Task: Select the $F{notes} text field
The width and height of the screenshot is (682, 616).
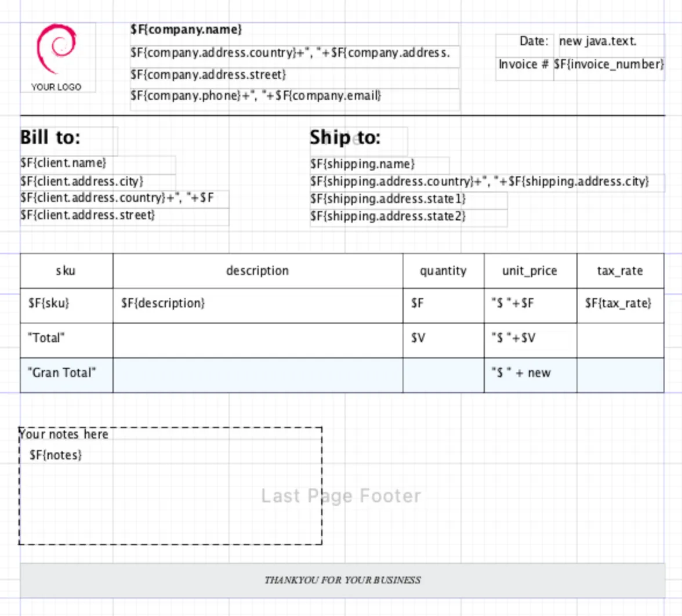Action: [56, 456]
